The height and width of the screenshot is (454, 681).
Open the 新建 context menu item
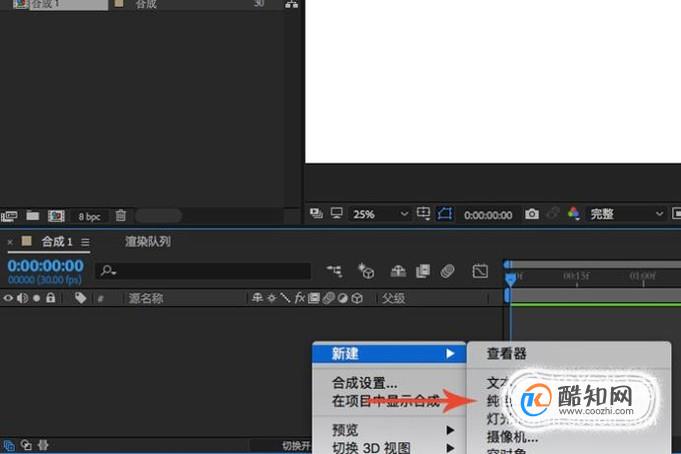click(390, 354)
